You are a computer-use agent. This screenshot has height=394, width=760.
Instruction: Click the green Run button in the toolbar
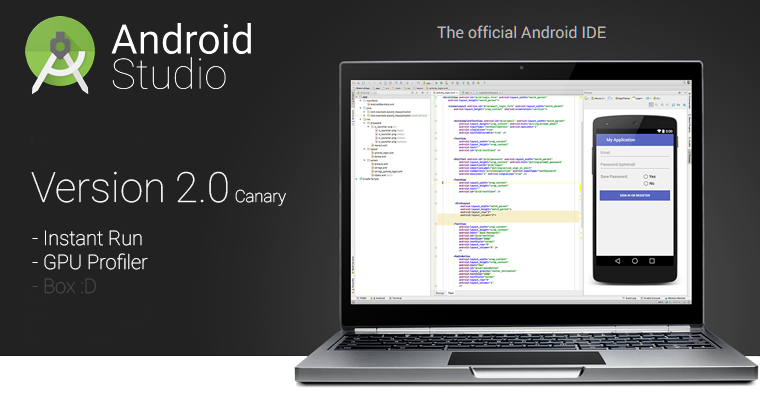[436, 83]
